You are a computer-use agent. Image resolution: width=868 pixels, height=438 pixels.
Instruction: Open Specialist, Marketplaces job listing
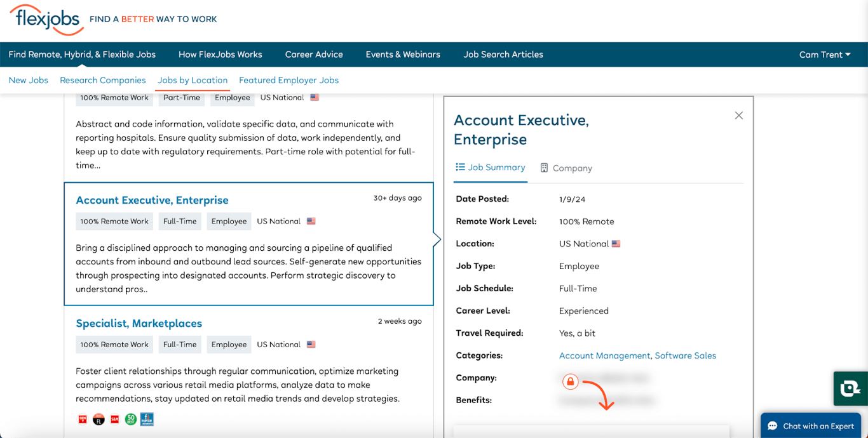click(139, 323)
